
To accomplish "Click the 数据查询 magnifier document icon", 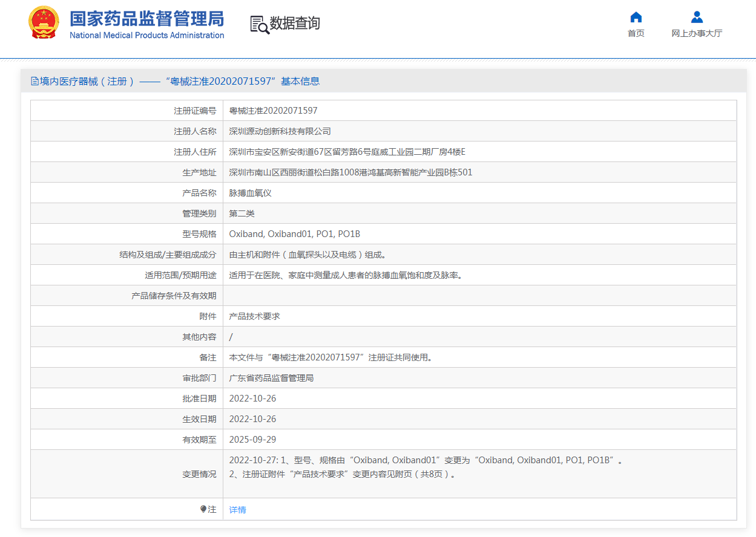I will click(259, 24).
